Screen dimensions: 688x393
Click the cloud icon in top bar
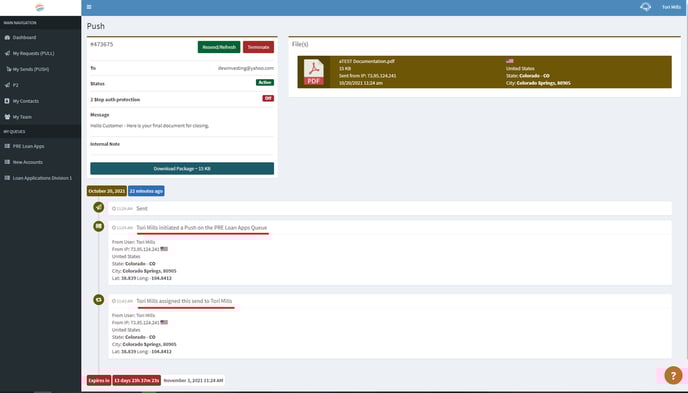(x=645, y=7)
